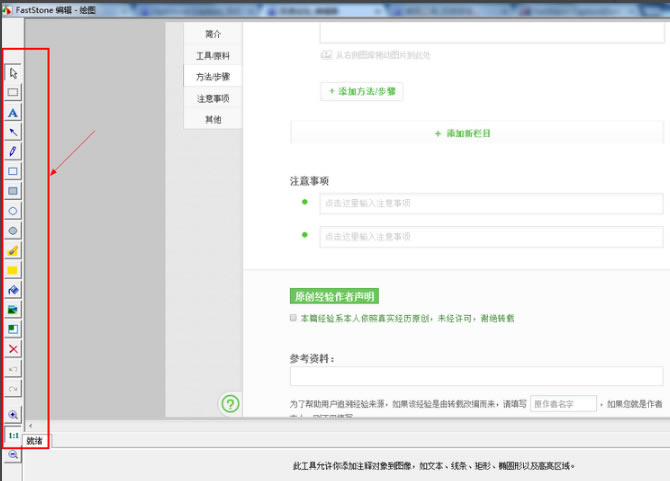The height and width of the screenshot is (481, 670).
Task: Tick the 原创经验作者声明 agreement checkbox
Action: (x=293, y=318)
